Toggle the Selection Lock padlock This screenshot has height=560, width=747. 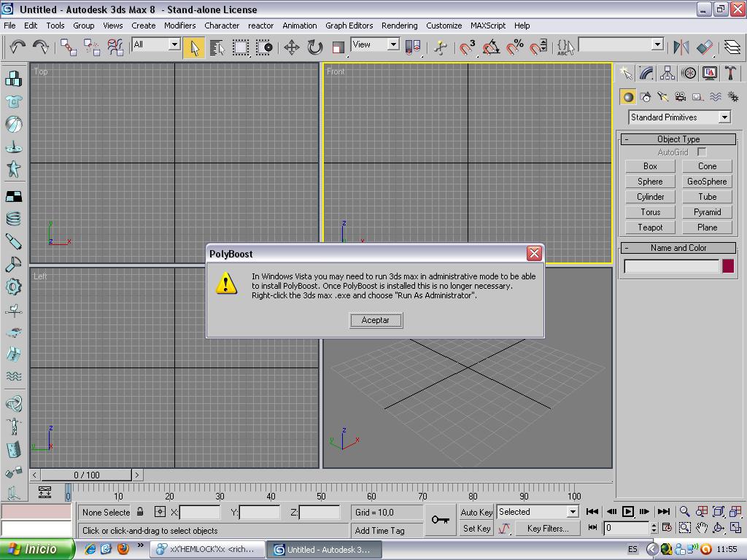coord(140,512)
